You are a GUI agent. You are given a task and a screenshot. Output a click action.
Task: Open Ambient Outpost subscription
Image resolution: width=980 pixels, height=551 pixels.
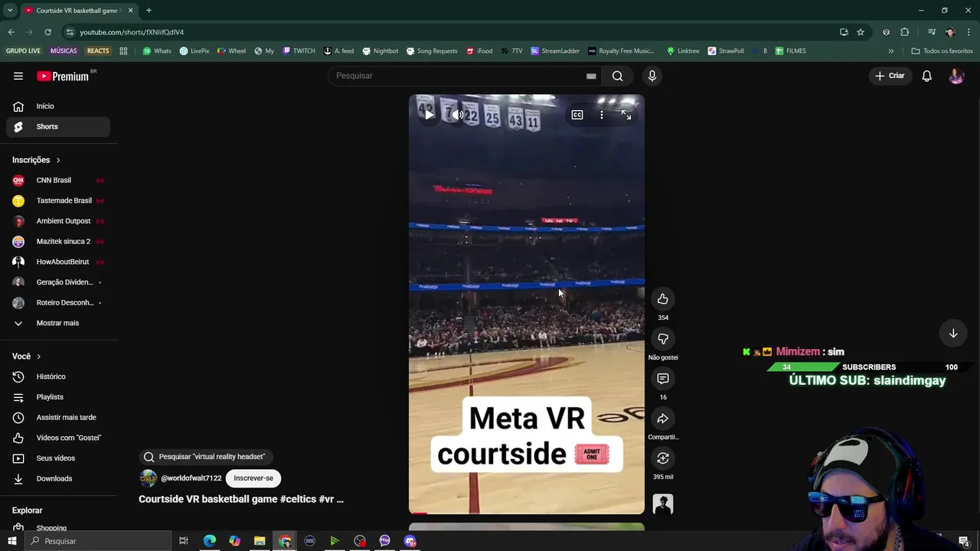pyautogui.click(x=58, y=221)
